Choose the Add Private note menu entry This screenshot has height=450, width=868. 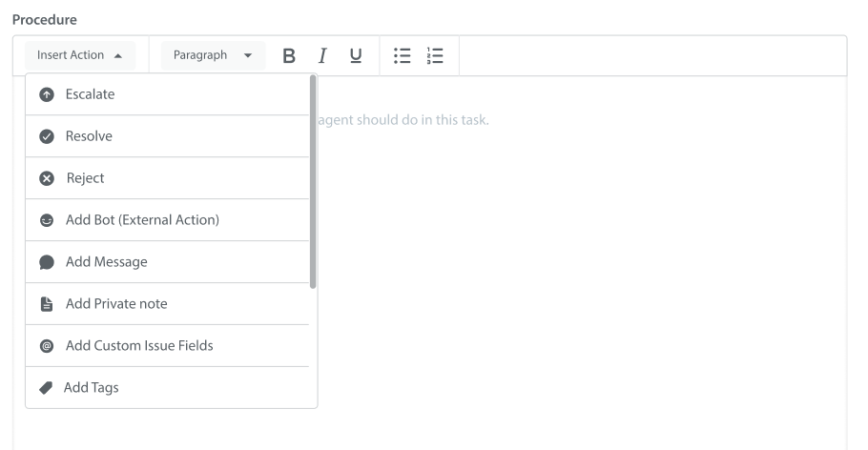click(116, 304)
